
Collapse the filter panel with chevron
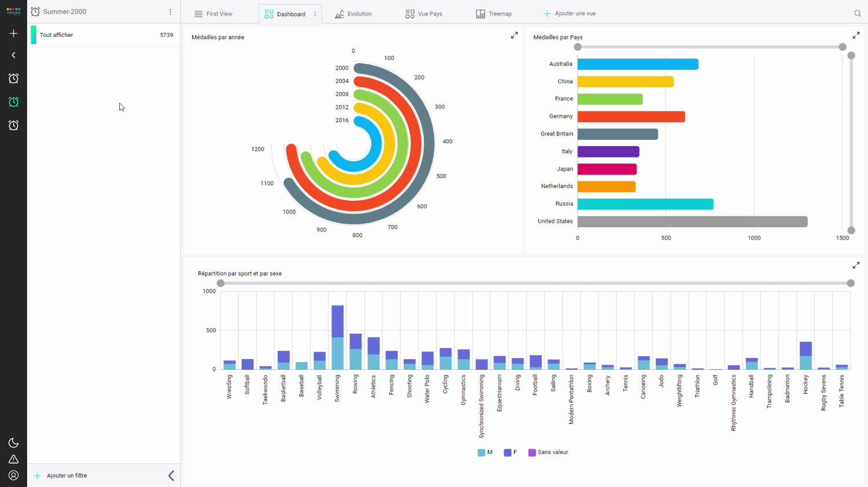[x=171, y=475]
